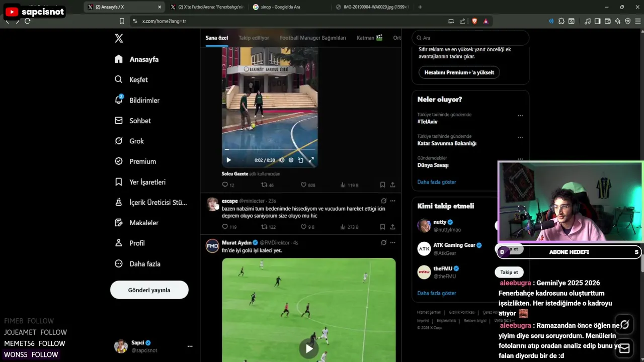Show more trends under Neler oluyor
Image resolution: width=644 pixels, height=362 pixels.
pyautogui.click(x=437, y=182)
